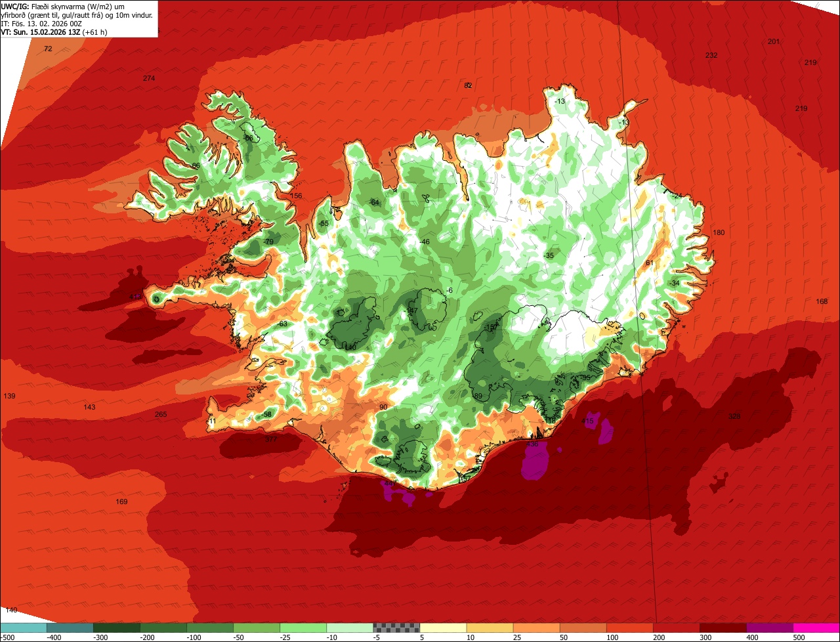Click the map value 274
This screenshot has height=642, width=840.
[149, 78]
